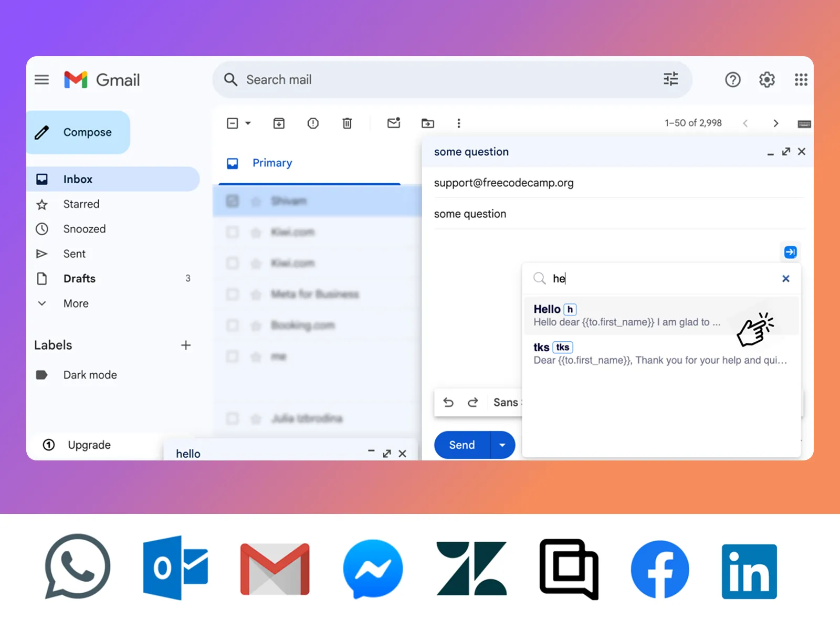840x630 pixels.
Task: Expand the More sidebar section
Action: point(76,303)
